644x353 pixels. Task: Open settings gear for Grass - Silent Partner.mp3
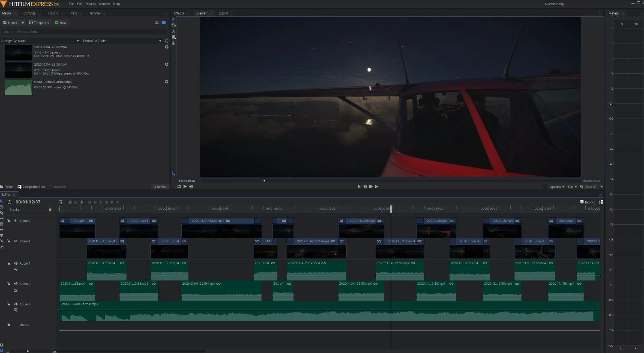coord(167,81)
